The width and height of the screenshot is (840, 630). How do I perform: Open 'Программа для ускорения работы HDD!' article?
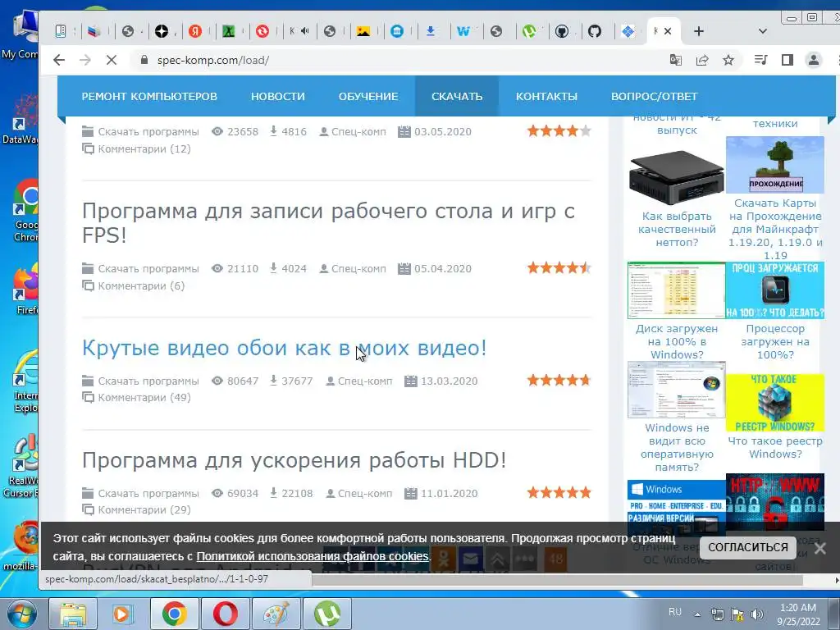[x=294, y=460]
